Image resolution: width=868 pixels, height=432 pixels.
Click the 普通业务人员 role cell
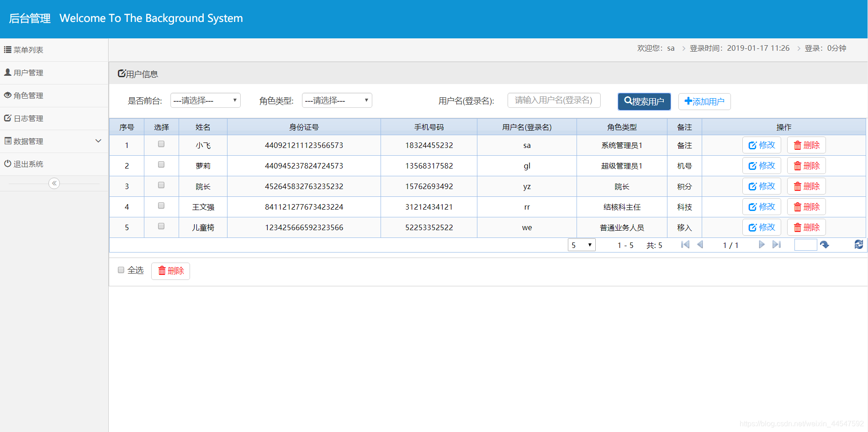coord(622,227)
